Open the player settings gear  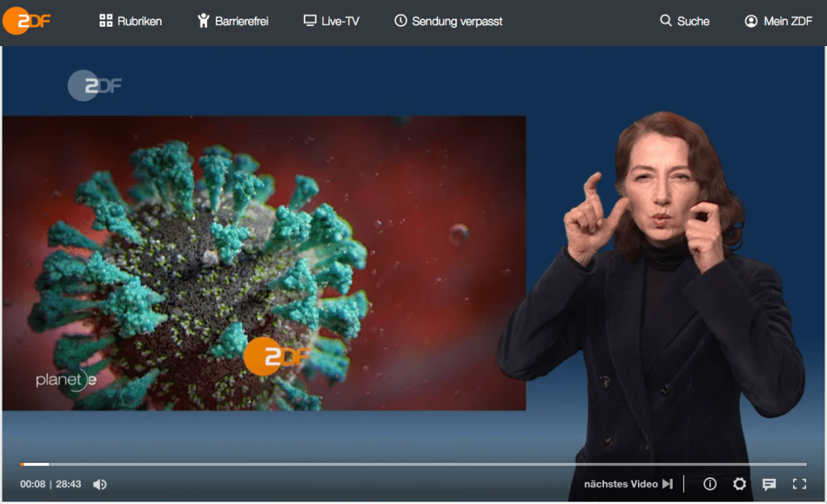click(739, 484)
